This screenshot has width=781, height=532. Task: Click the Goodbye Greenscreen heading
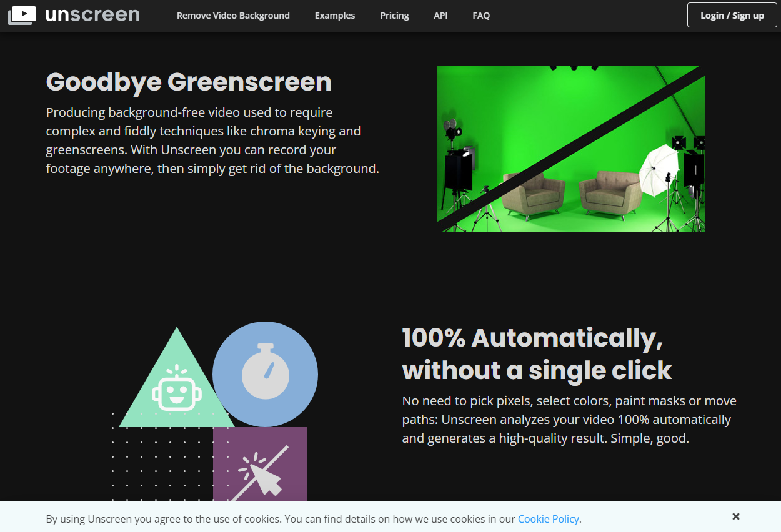tap(189, 82)
